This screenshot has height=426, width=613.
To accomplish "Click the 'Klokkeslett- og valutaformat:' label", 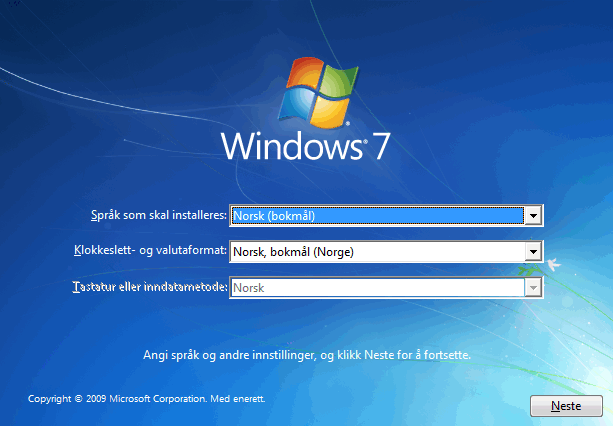I will pos(151,250).
